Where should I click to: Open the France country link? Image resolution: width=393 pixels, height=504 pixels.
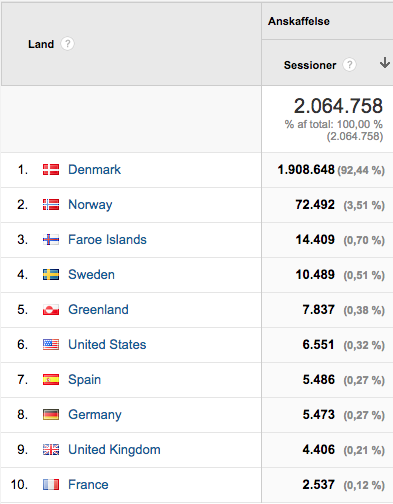[x=88, y=485]
